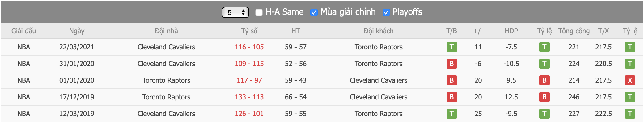
Task: Click green T badge in T/B column for 12/03/2019
Action: click(451, 114)
